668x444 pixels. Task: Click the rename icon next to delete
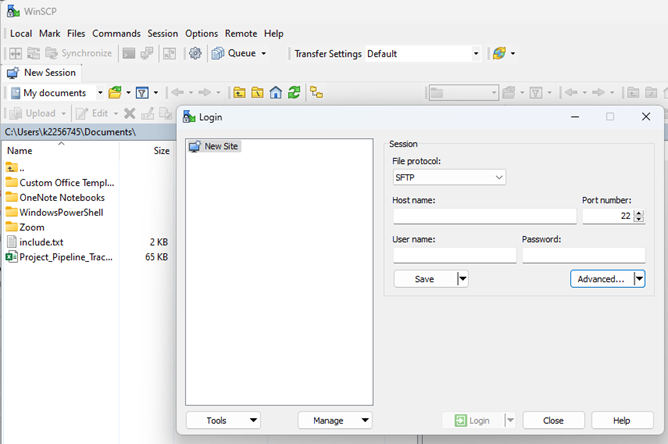(148, 113)
